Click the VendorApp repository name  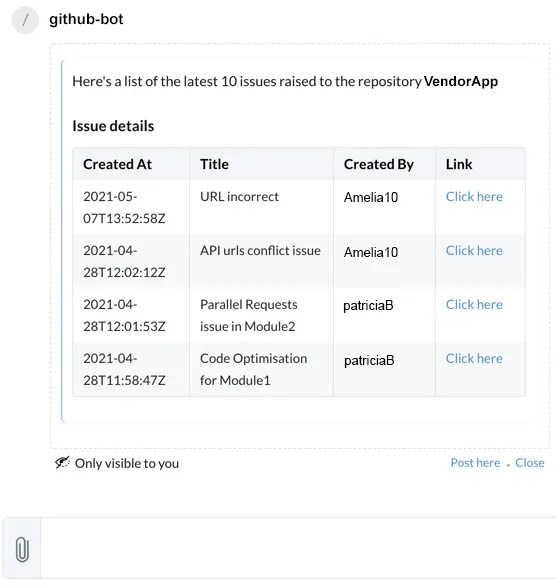click(x=461, y=81)
